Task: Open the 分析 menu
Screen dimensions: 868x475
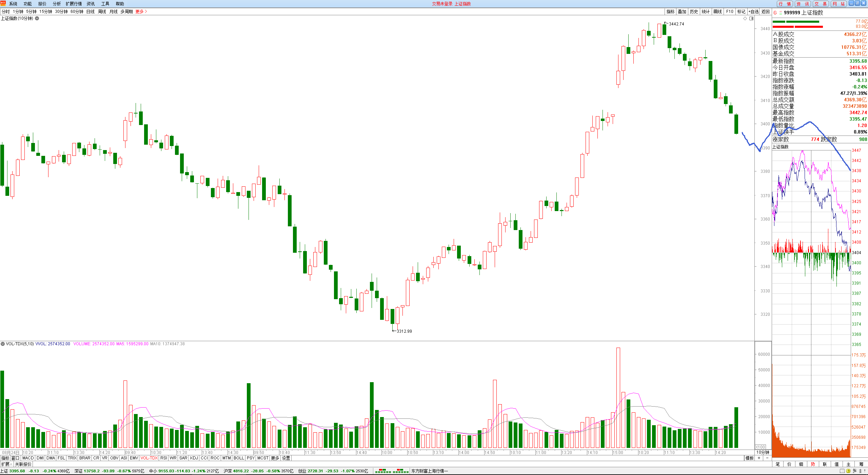Action: click(57, 4)
